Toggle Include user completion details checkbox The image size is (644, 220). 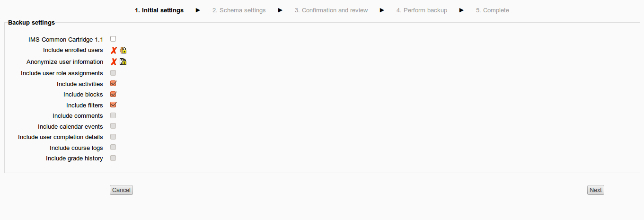click(x=113, y=137)
